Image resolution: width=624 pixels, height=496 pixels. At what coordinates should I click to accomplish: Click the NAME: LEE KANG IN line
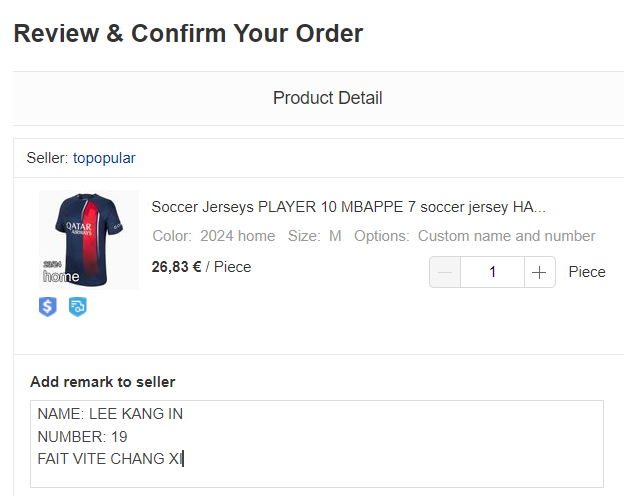point(110,414)
